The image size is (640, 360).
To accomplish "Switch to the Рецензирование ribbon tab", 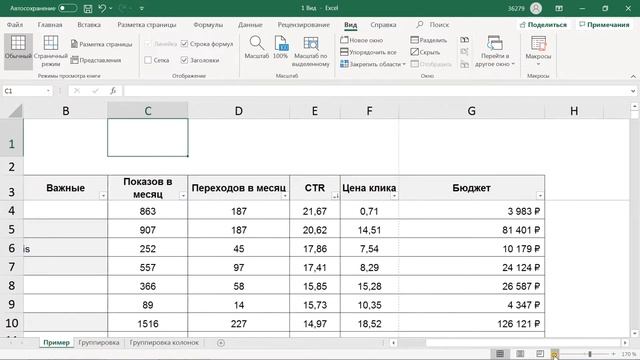I will [304, 24].
